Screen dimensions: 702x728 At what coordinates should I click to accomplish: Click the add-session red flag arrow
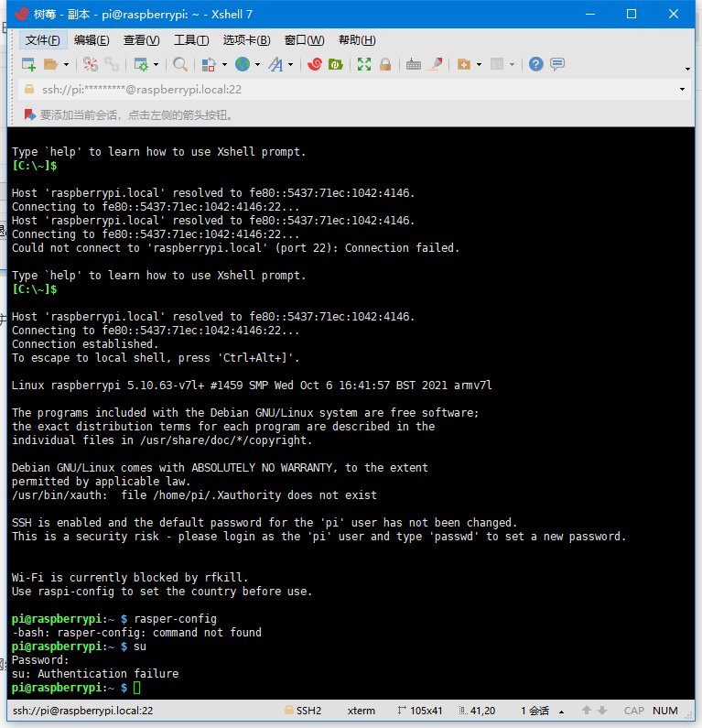(29, 114)
